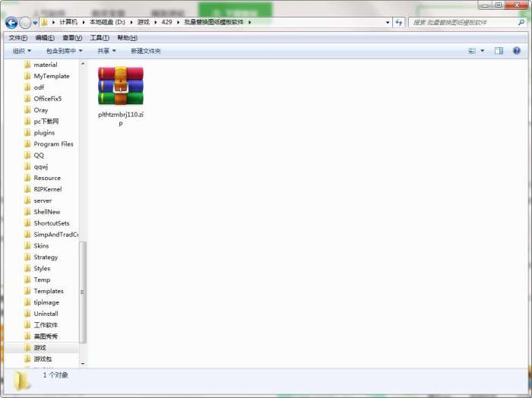Open the 共享 dropdown
Image resolution: width=532 pixels, height=398 pixels.
tap(106, 51)
